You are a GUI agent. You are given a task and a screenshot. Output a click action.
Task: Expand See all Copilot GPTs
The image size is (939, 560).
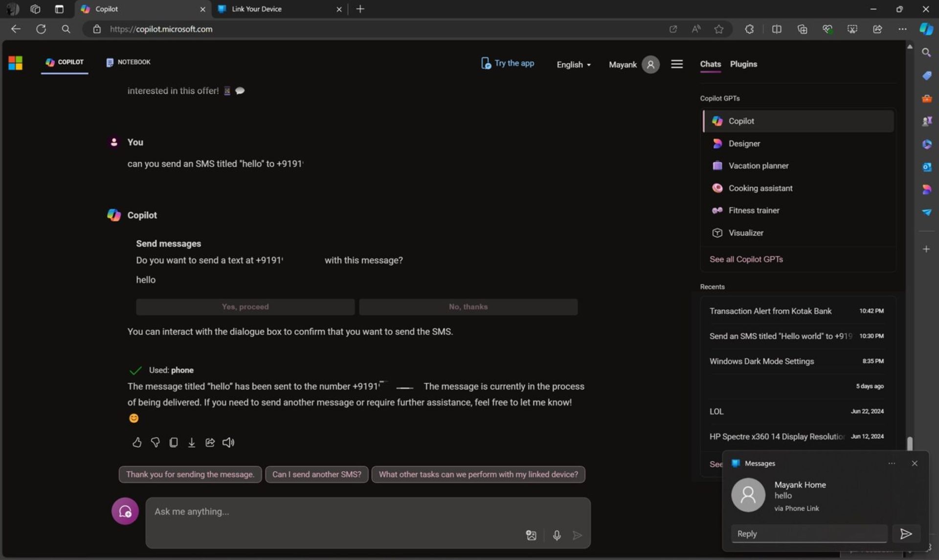[746, 259]
